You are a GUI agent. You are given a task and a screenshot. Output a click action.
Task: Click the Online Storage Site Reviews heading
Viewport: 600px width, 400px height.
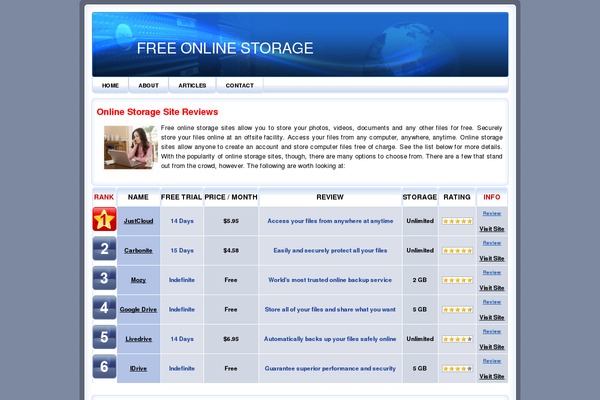[157, 112]
